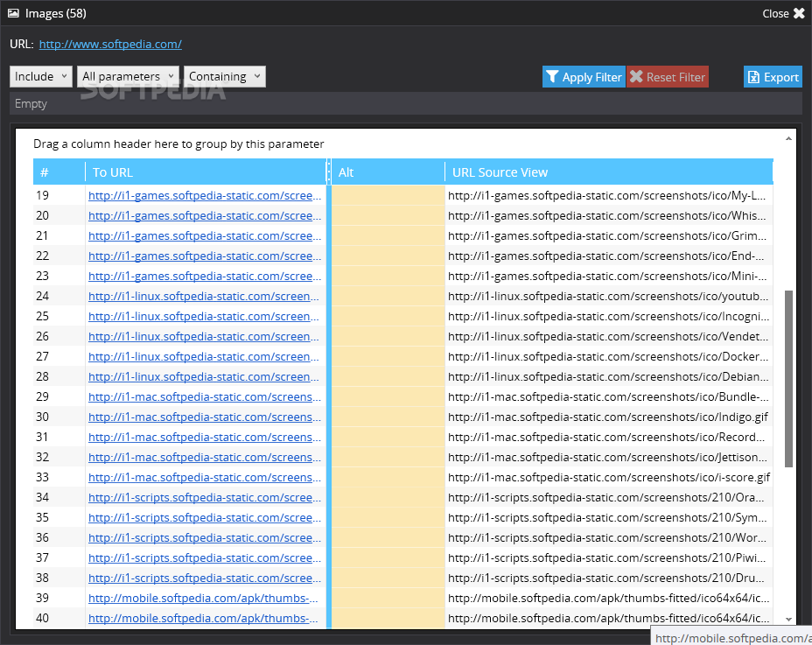The width and height of the screenshot is (812, 645).
Task: Click the Images panel icon in title bar
Action: click(x=13, y=13)
